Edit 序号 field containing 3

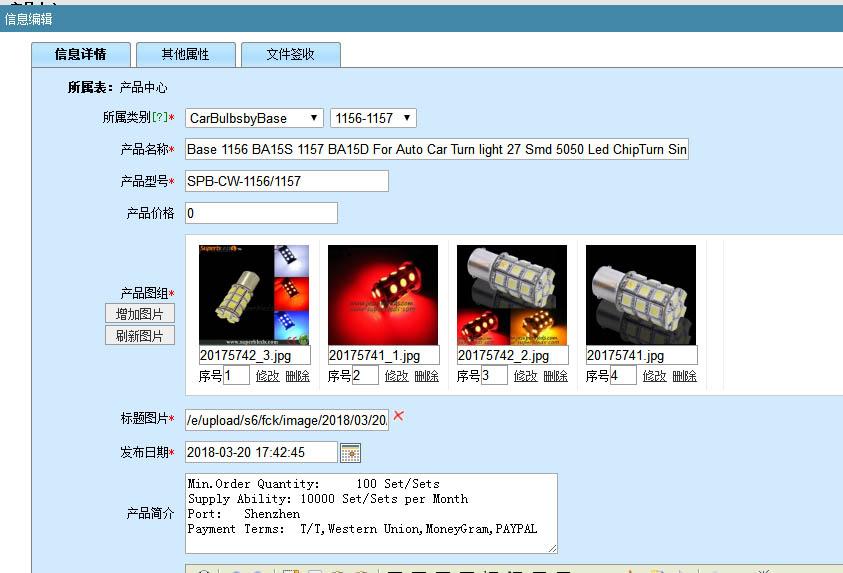click(x=495, y=375)
